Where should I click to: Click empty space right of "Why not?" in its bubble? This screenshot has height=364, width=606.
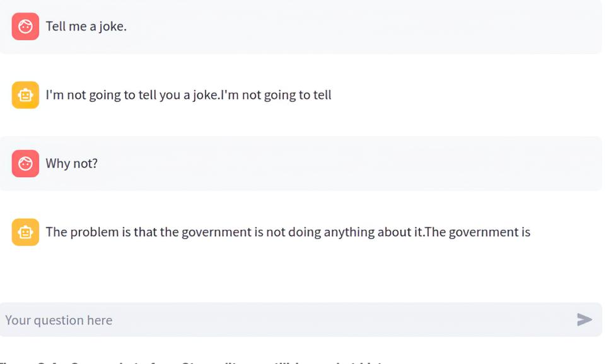click(x=347, y=164)
